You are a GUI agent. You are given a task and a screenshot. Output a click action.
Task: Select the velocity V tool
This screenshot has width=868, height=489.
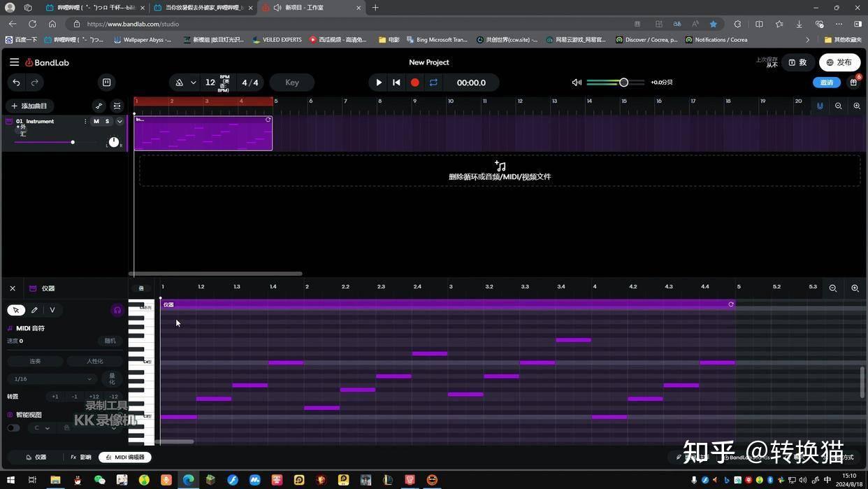pos(52,310)
